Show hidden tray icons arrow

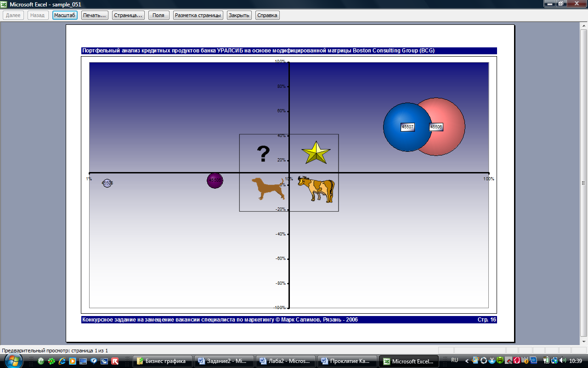pyautogui.click(x=467, y=361)
